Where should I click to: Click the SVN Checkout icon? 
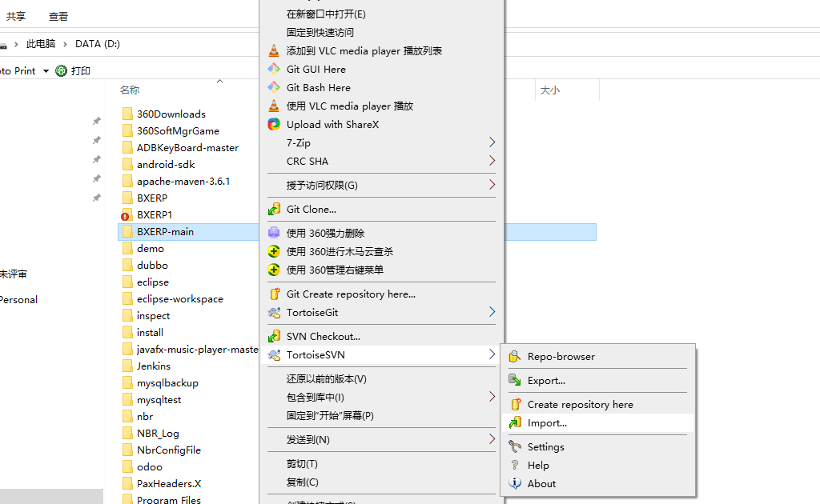tap(274, 336)
